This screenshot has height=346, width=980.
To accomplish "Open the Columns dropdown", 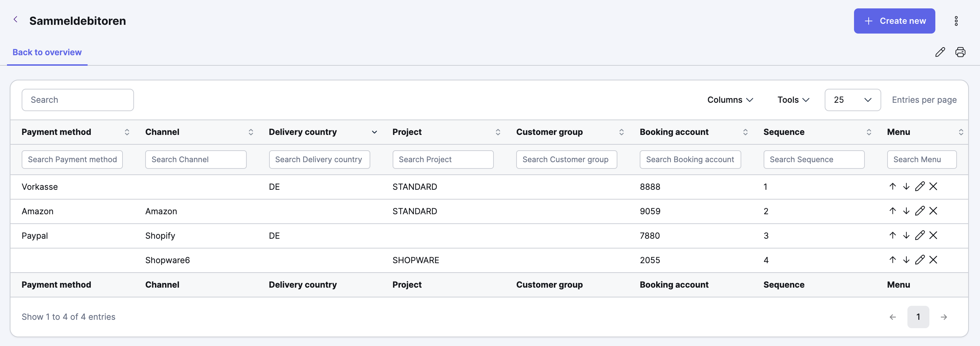I will point(730,100).
